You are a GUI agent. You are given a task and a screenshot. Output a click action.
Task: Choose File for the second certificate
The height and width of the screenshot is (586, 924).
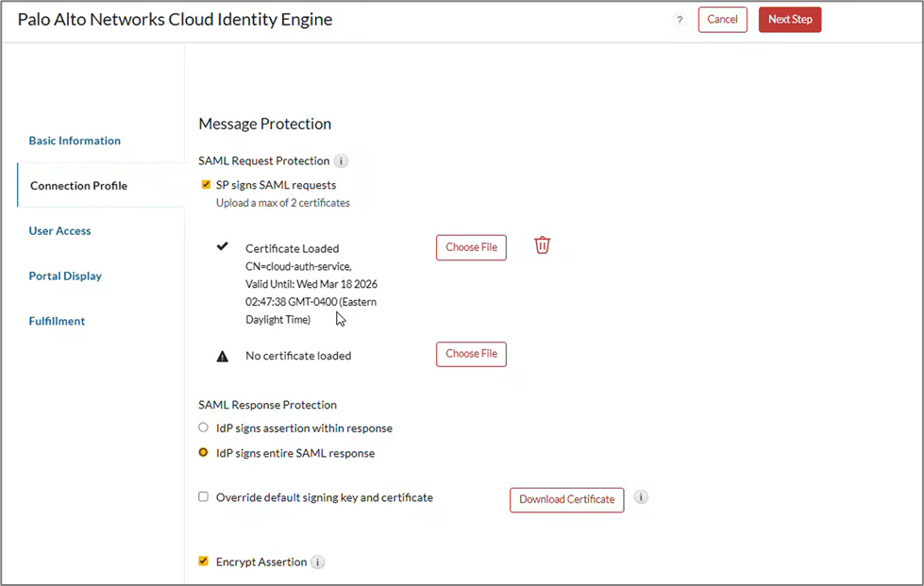point(471,354)
